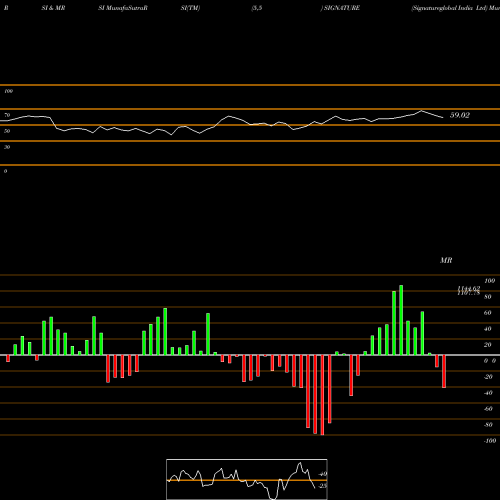The image size is (500, 500).
Task: Click the tallest green bar in MR histogram
Action: click(x=401, y=320)
